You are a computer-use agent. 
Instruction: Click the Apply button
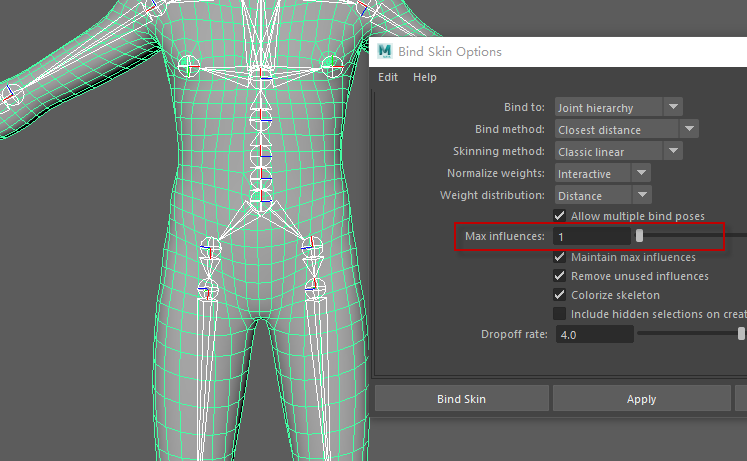[x=641, y=399]
